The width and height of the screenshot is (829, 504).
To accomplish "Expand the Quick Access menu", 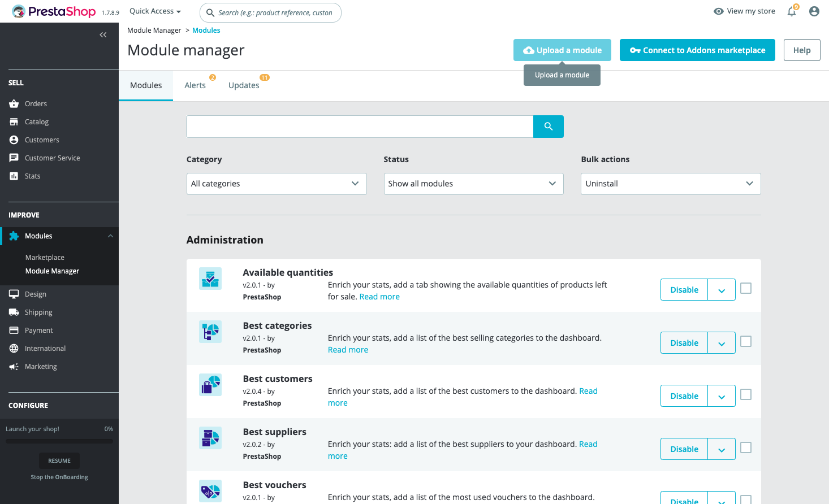I will 155,11.
